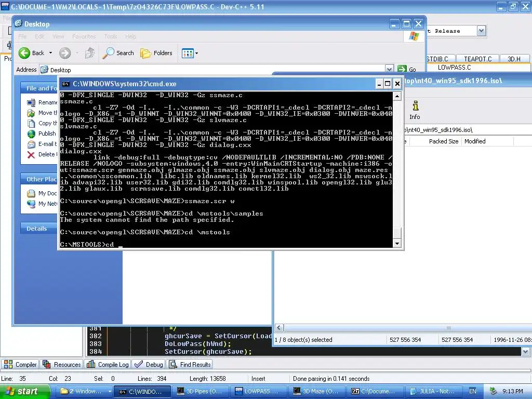Toggle the Folders pane in explorer

(156, 53)
